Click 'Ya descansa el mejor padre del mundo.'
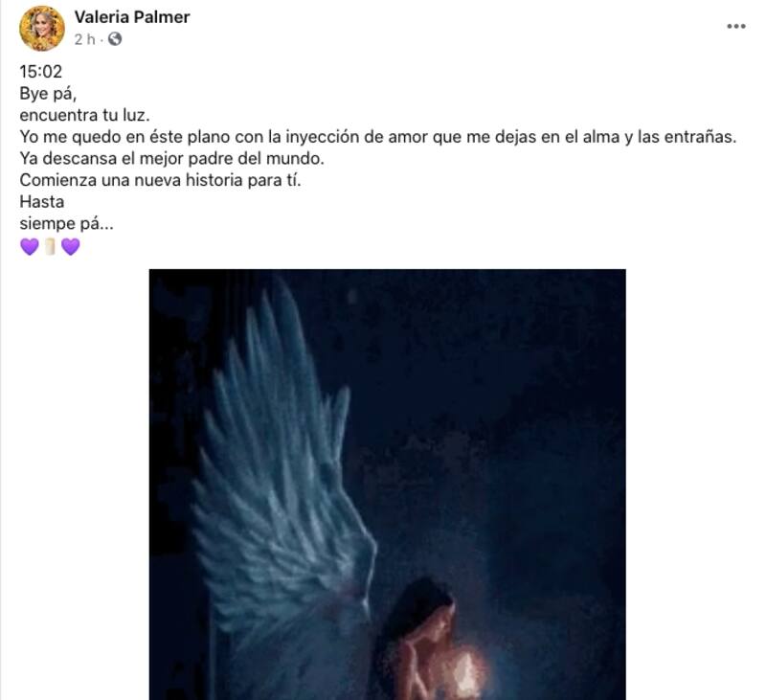The width and height of the screenshot is (766, 700). click(x=172, y=158)
